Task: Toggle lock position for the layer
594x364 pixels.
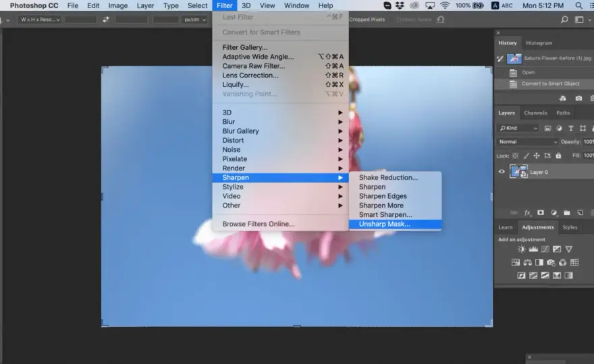Action: pos(537,156)
